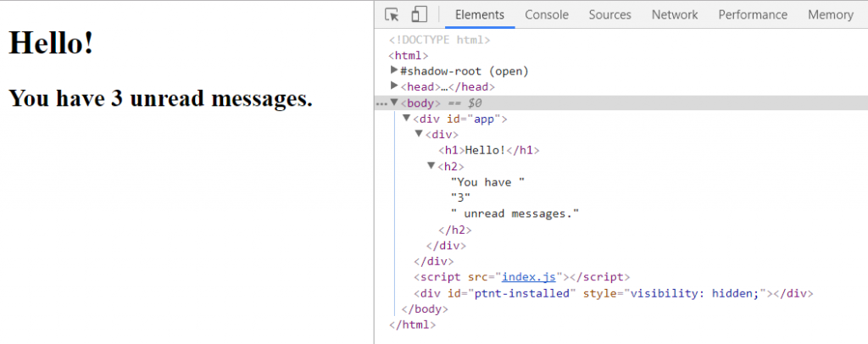
Task: Activate the inspect element picker icon
Action: click(392, 15)
